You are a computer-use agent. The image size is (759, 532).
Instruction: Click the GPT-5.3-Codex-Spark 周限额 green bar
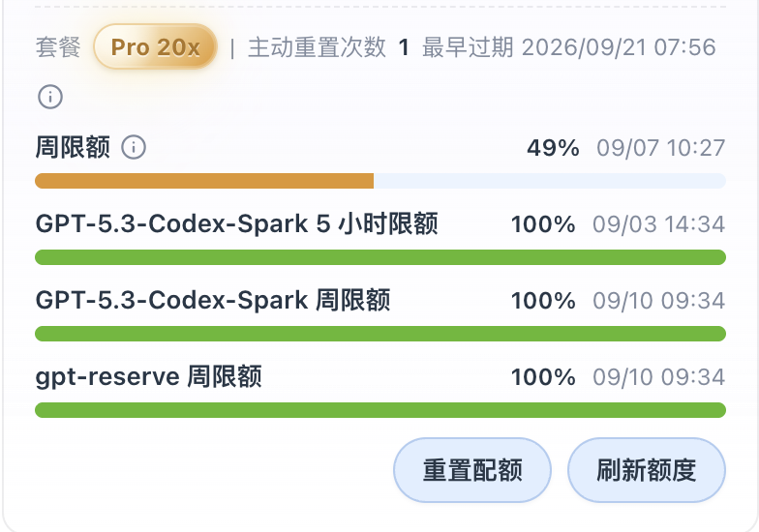click(380, 334)
